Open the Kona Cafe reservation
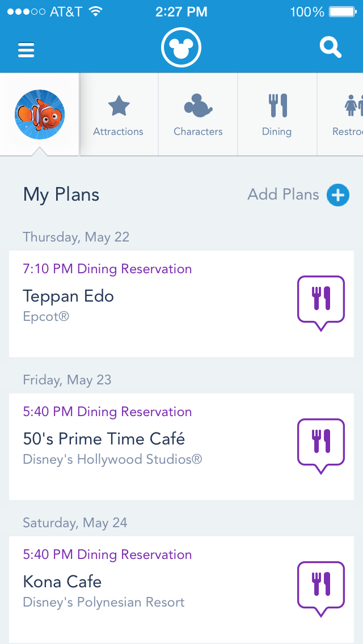Viewport: 363px width, 644px height. click(x=62, y=582)
